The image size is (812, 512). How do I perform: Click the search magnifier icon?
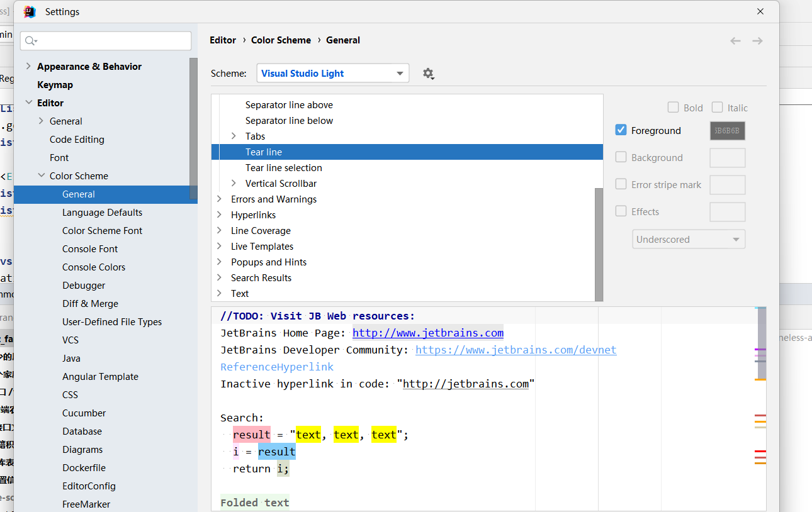coord(30,41)
